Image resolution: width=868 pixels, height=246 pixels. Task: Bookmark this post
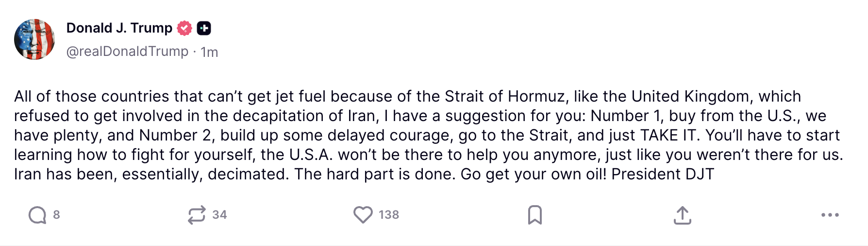[534, 215]
